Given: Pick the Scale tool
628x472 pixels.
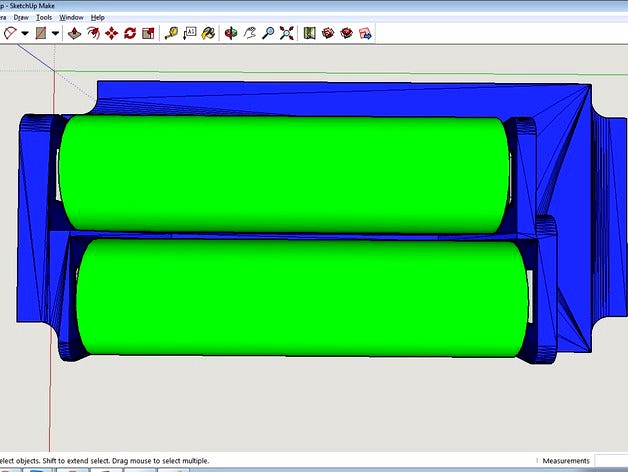Looking at the screenshot, I should click(147, 33).
